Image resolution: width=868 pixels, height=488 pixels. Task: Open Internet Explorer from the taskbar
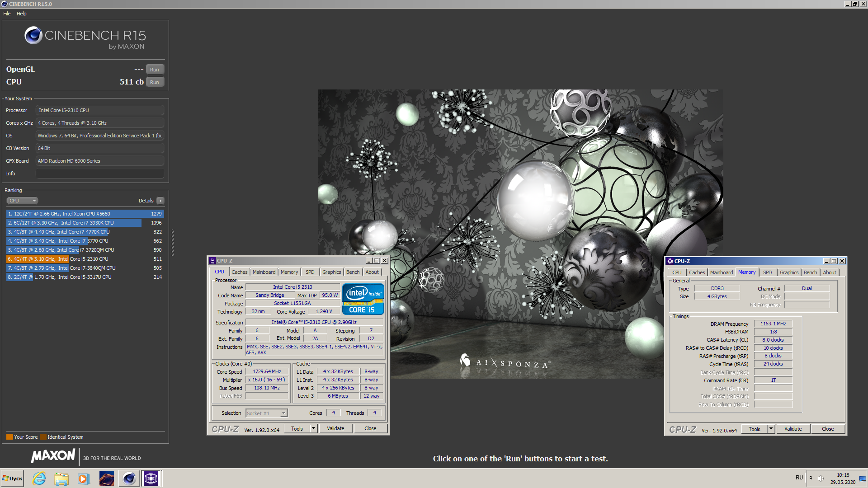[39, 479]
